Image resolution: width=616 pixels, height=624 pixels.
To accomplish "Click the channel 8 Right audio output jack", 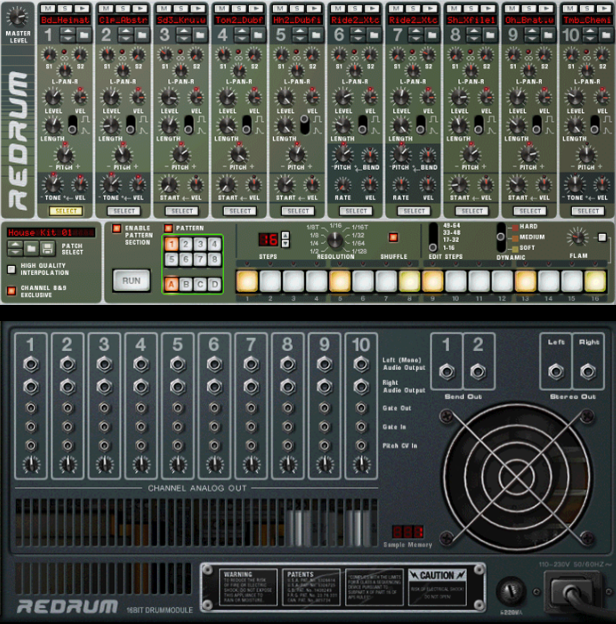I will (x=288, y=386).
